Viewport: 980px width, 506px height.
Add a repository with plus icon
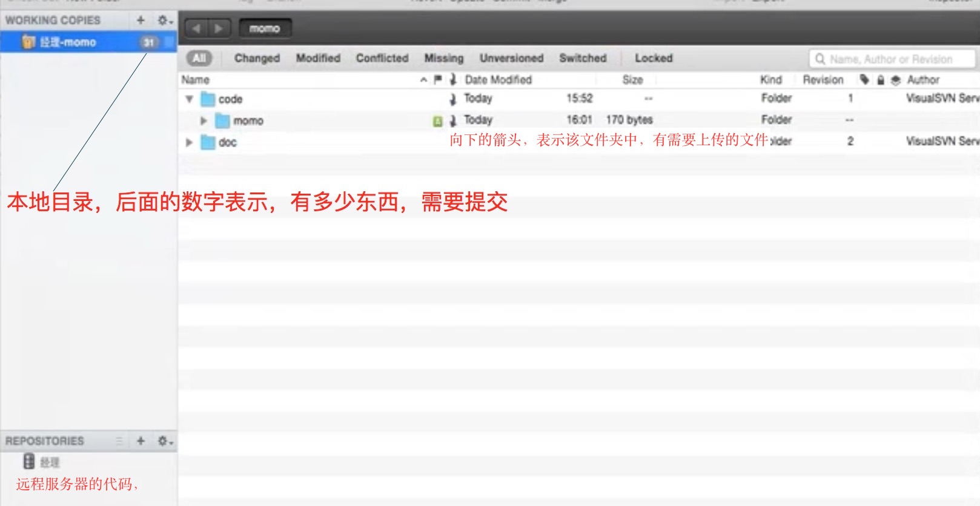click(x=141, y=441)
